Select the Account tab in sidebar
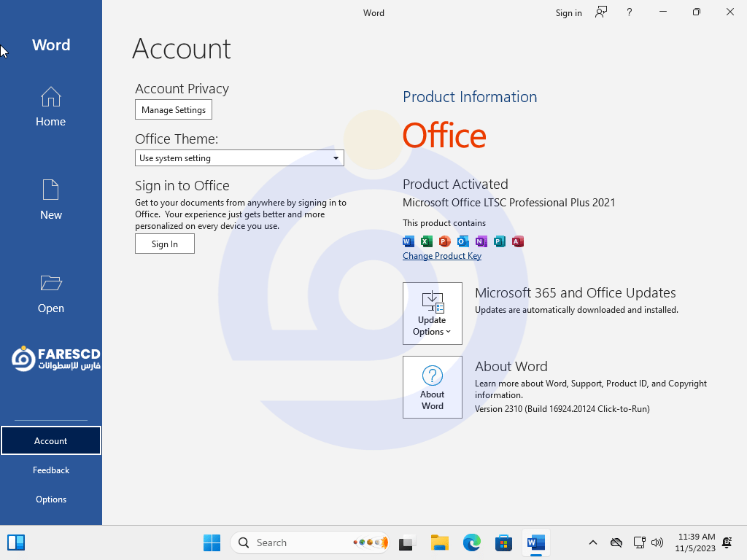The width and height of the screenshot is (747, 560). (x=50, y=440)
